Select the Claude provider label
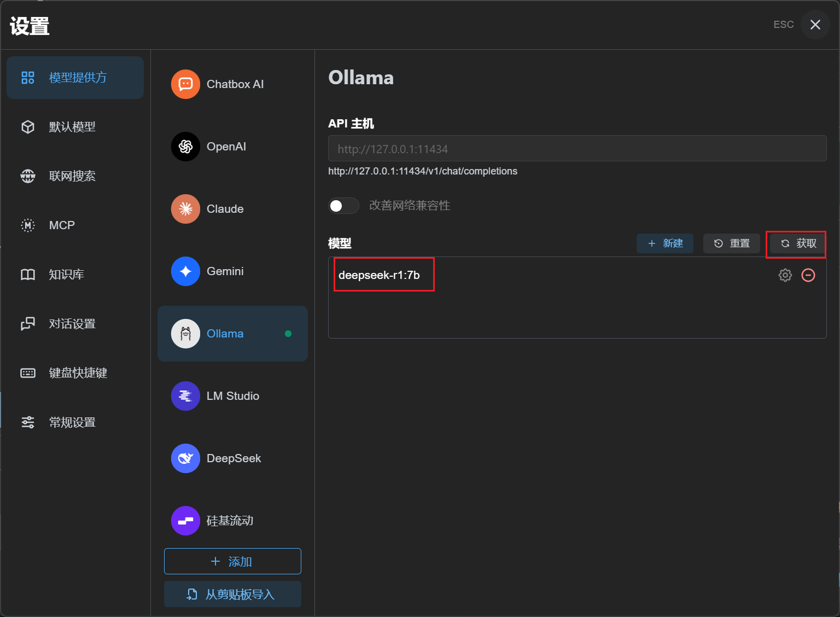840x617 pixels. (x=225, y=209)
